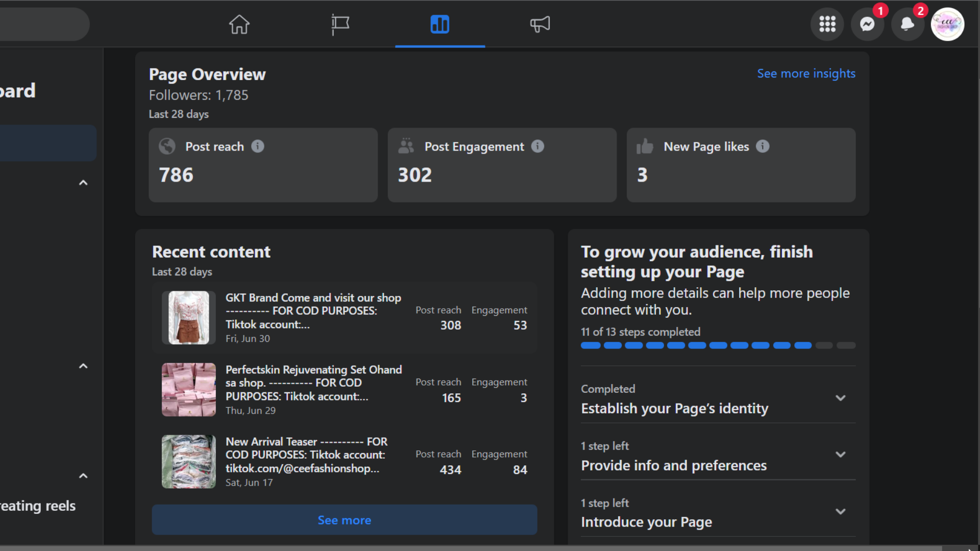The height and width of the screenshot is (551, 980).
Task: Open the Ad Center megaphone icon
Action: click(540, 24)
